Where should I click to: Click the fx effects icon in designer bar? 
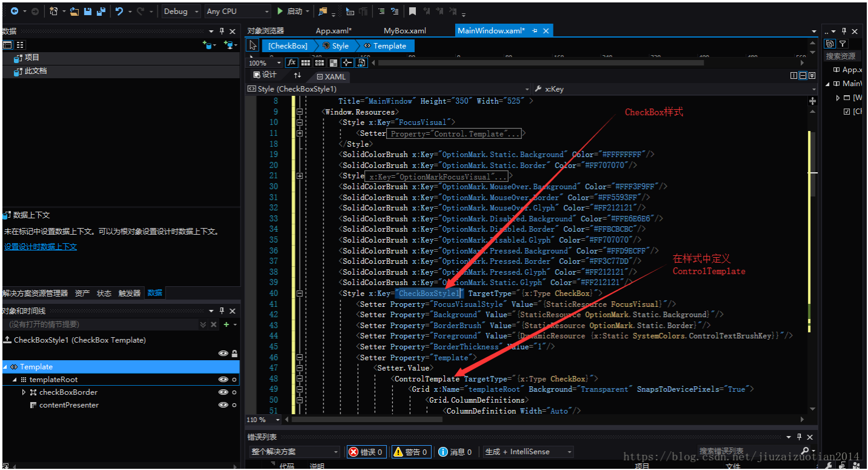point(292,62)
